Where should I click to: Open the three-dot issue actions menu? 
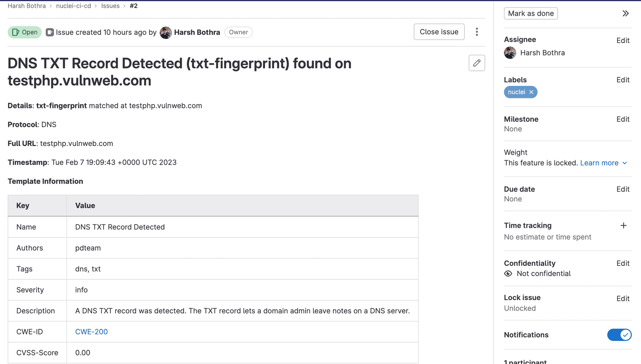pos(477,32)
